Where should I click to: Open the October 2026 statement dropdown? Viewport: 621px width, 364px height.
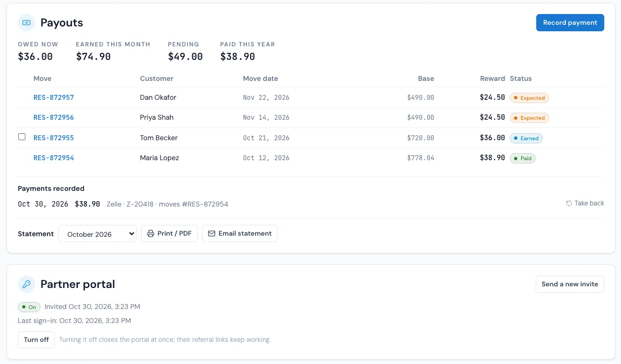[x=97, y=234]
